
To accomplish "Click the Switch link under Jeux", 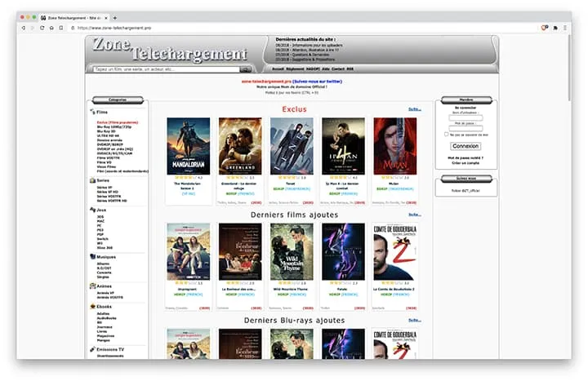I will (x=102, y=239).
